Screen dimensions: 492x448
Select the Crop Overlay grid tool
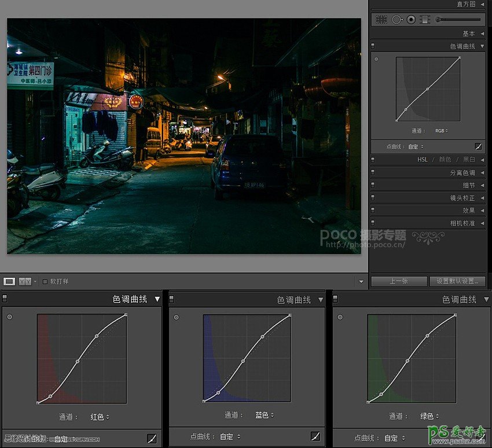(381, 20)
